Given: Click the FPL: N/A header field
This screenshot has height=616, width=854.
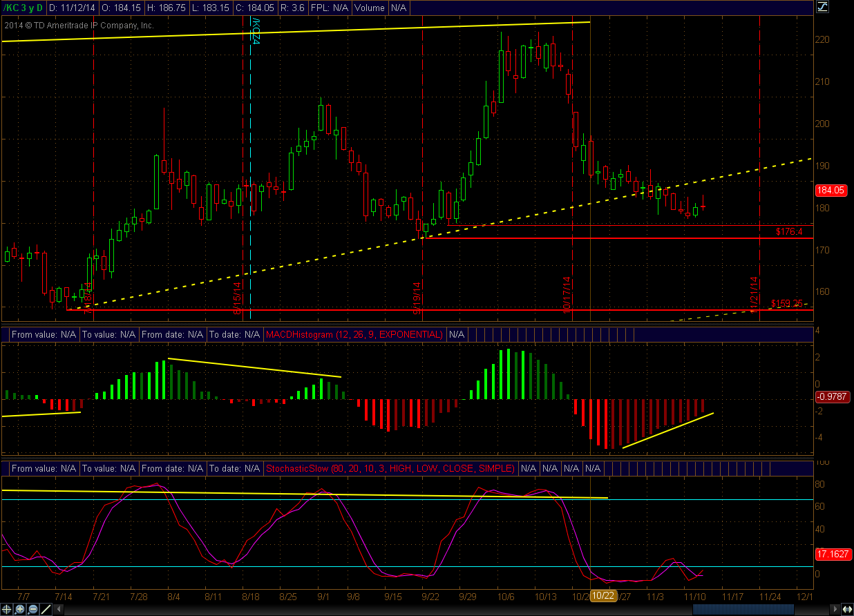Looking at the screenshot, I should click(x=328, y=8).
